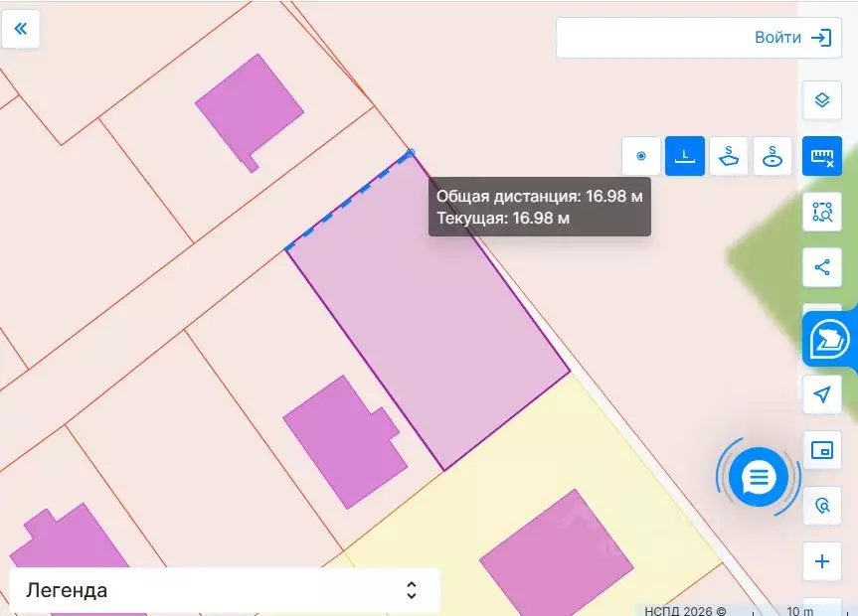Toggle the line distance measurement tool

(685, 156)
